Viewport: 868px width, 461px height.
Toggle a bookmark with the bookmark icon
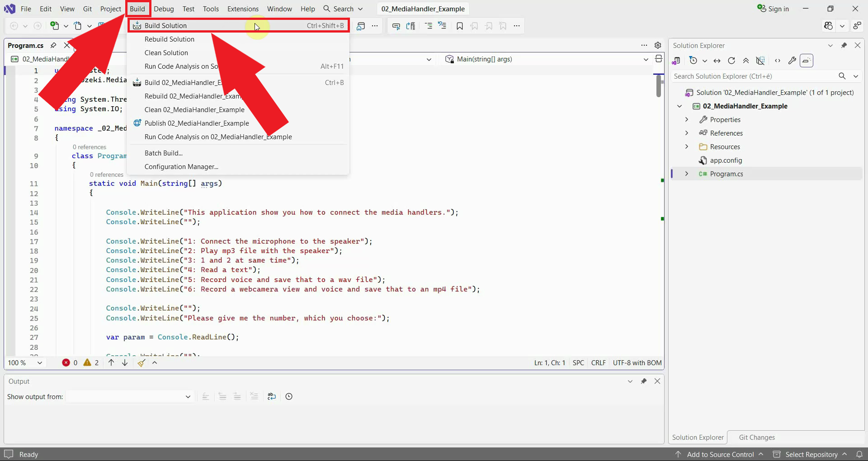(460, 26)
